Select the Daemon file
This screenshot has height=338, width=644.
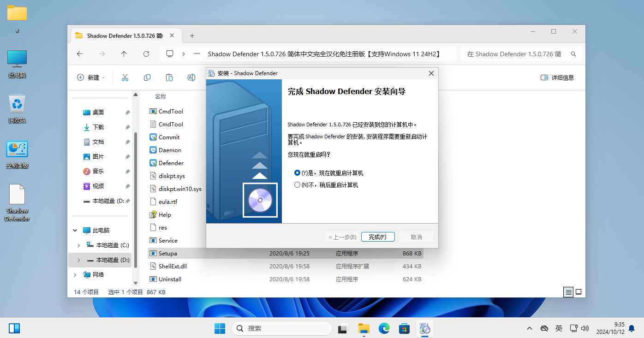[x=166, y=150]
